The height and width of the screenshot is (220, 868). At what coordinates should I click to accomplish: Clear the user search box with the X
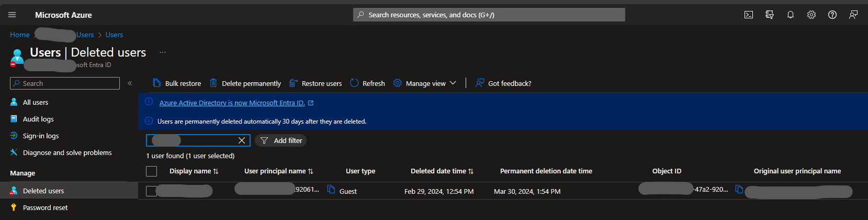(x=242, y=140)
